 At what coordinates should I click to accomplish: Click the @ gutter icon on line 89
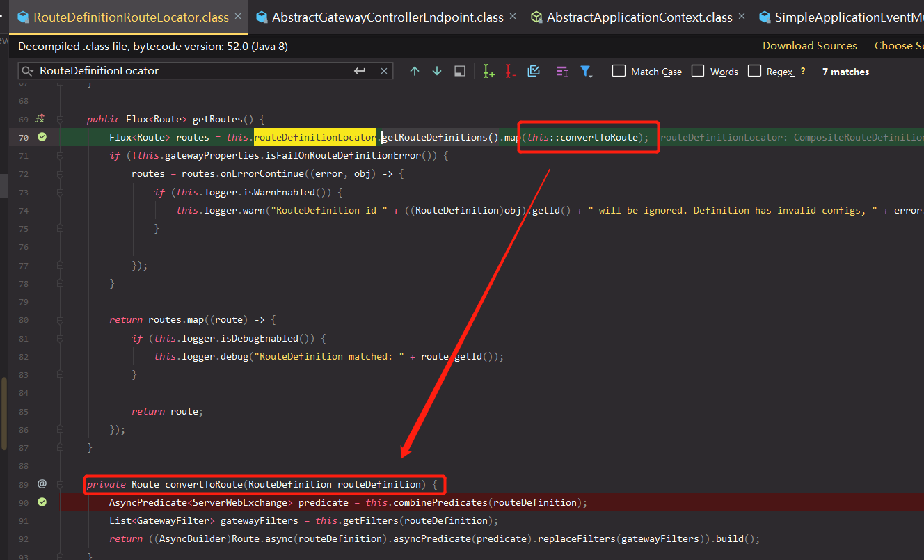(42, 483)
